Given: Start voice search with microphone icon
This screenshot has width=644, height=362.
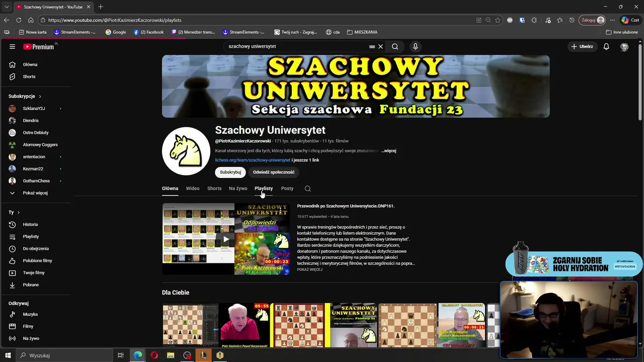Looking at the screenshot, I should coord(415,46).
